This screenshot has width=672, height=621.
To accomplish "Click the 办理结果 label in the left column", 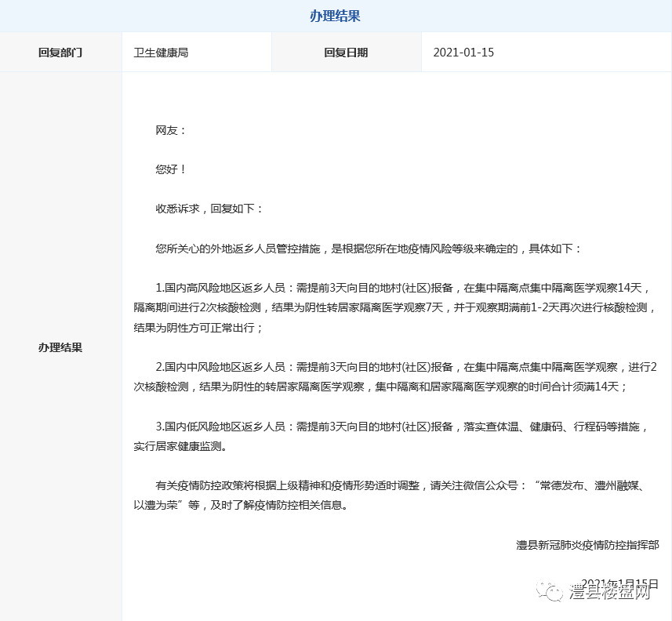I will click(60, 347).
